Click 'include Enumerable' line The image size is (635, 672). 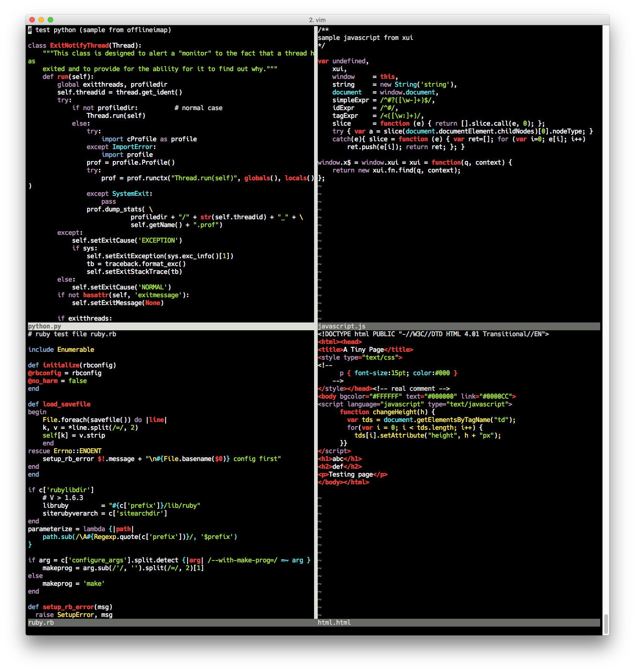coord(61,350)
